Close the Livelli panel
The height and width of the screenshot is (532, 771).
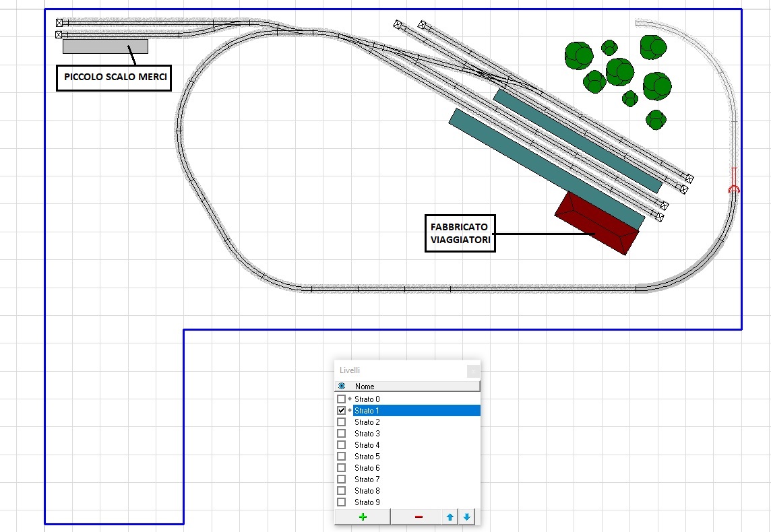pos(473,370)
